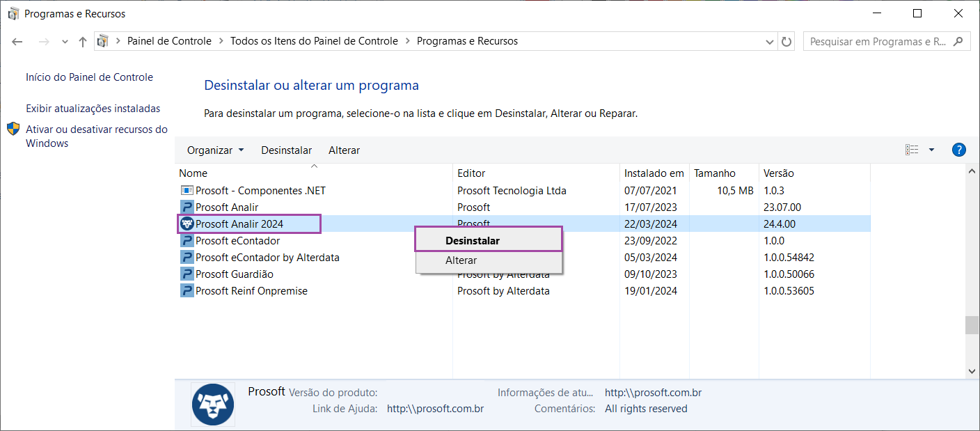Click the Prosoft eContador by Alterdata icon
980x431 pixels.
coord(187,258)
